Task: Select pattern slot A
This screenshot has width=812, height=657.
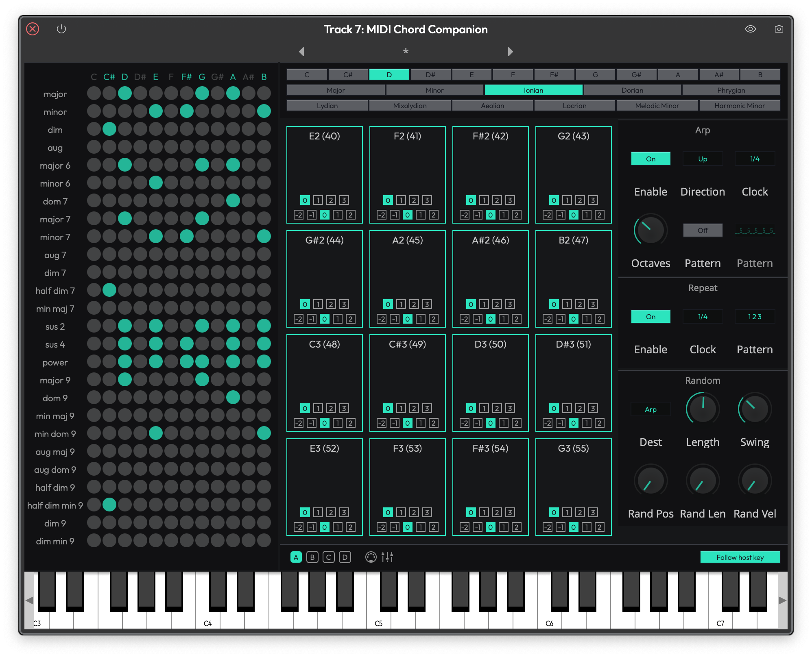Action: (x=296, y=557)
